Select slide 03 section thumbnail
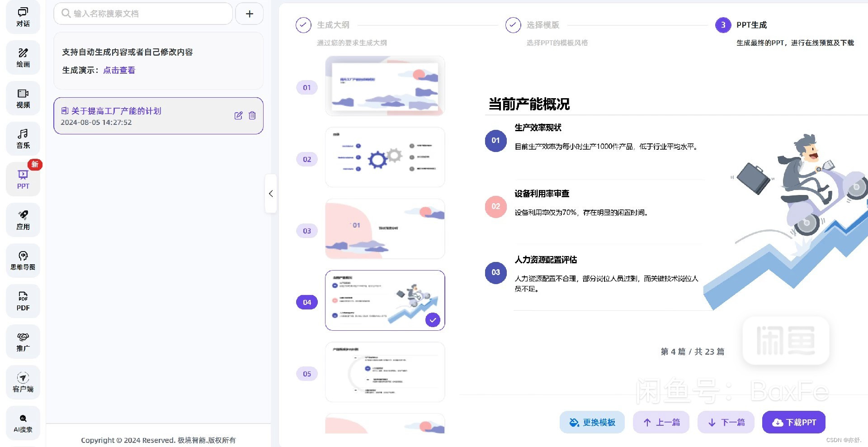The image size is (868, 447). [385, 228]
